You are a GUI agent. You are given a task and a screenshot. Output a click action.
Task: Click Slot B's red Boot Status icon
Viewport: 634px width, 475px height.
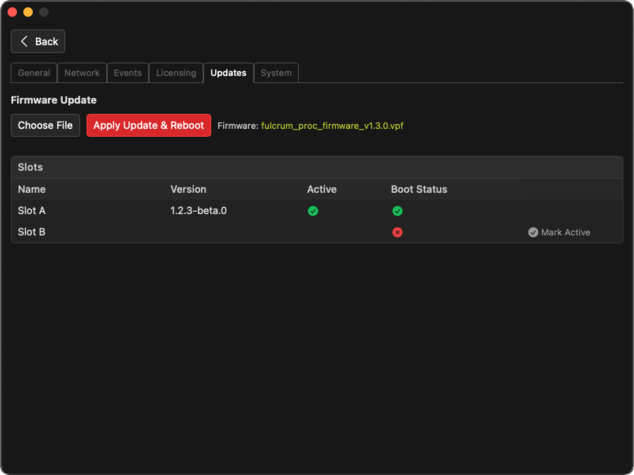click(397, 232)
